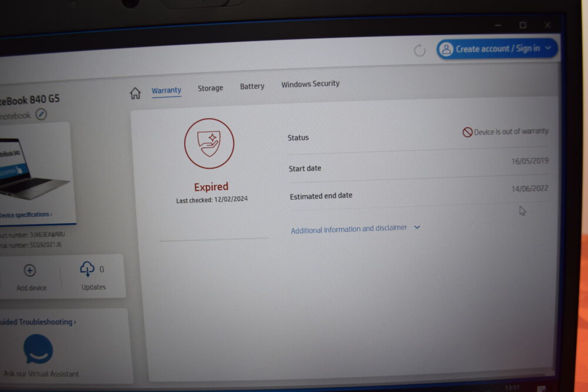Click the Add device label
Screen dimensions: 588x392
(x=32, y=288)
